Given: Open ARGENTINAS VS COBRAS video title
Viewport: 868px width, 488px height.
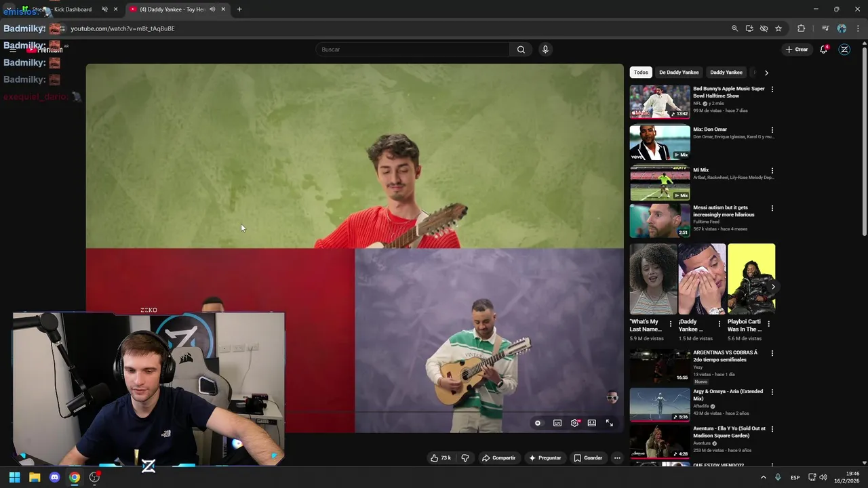Looking at the screenshot, I should pos(725,357).
